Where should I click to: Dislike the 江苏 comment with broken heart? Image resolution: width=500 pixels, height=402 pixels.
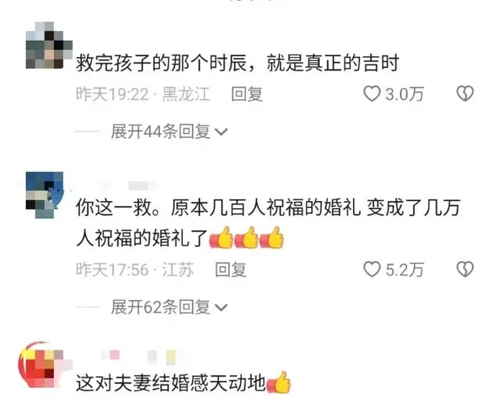[465, 269]
